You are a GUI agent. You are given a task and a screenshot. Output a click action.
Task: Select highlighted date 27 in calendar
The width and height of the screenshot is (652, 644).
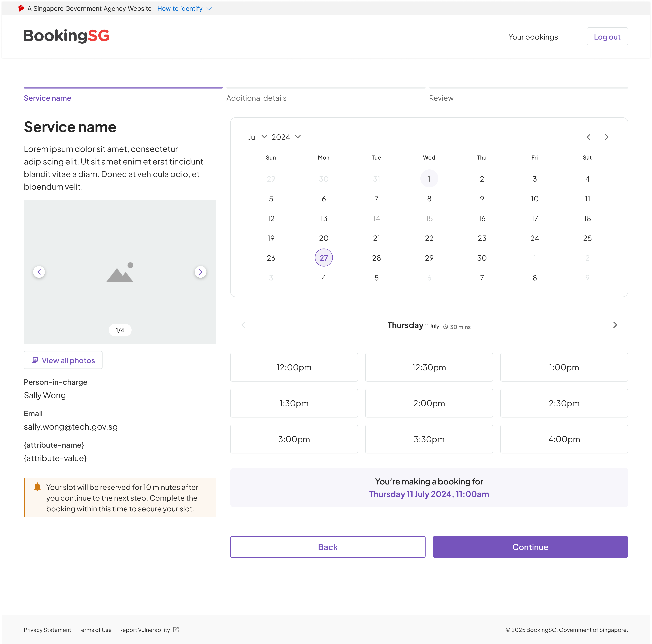pos(324,258)
